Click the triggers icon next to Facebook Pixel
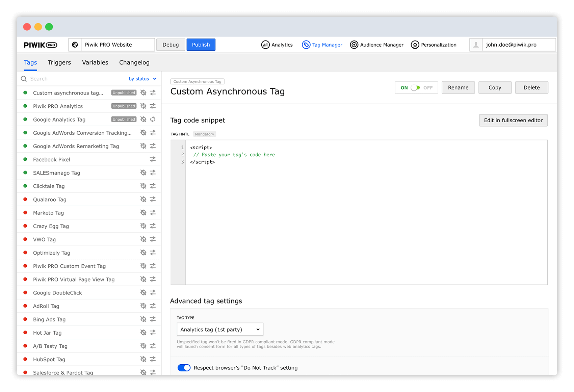Screen dimensions: 574x392 click(153, 159)
